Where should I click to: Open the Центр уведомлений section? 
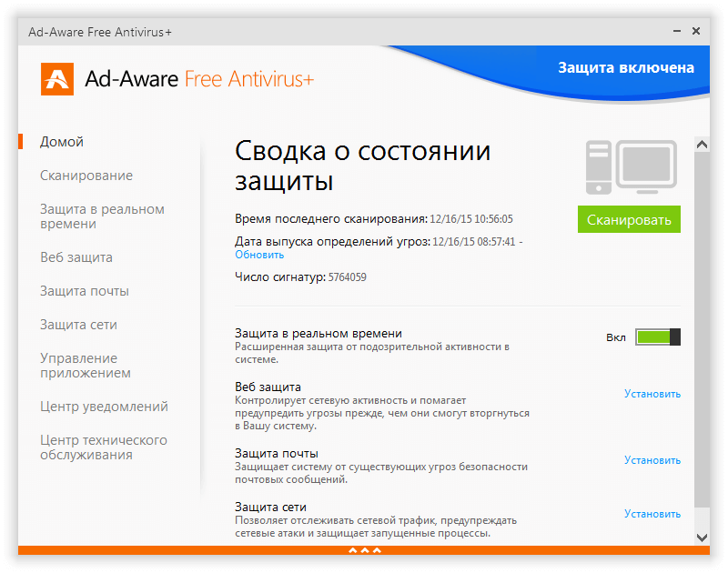99,406
